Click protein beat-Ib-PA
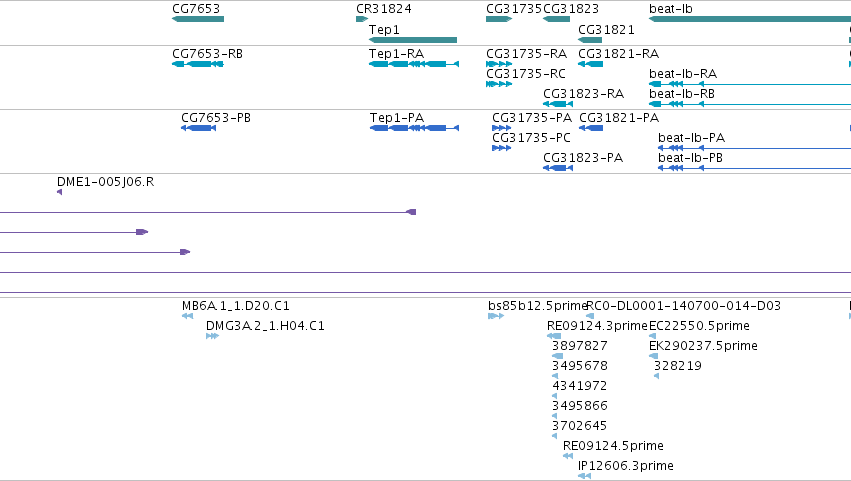This screenshot has height=481, width=851. [754, 148]
